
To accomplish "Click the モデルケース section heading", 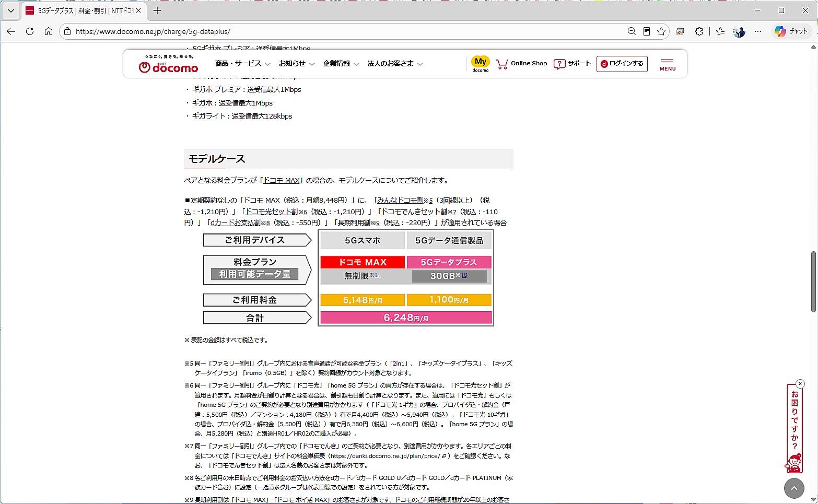I will (x=217, y=159).
